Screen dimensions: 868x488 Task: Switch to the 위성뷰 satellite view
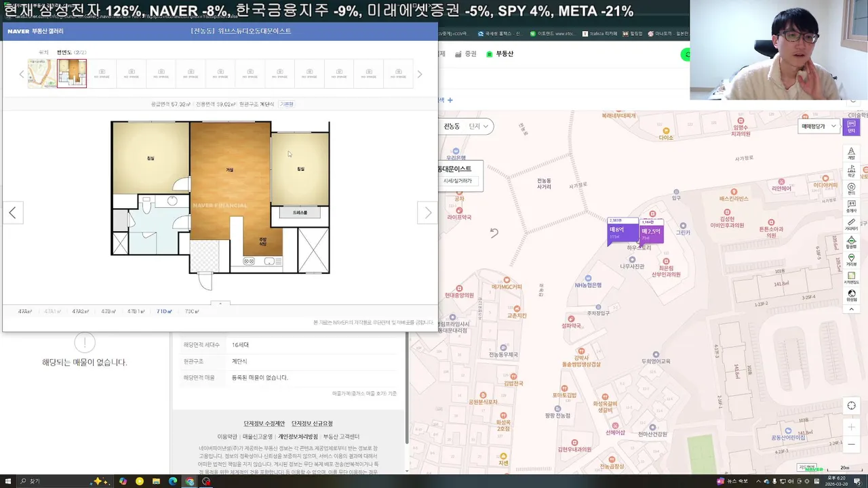point(851,296)
